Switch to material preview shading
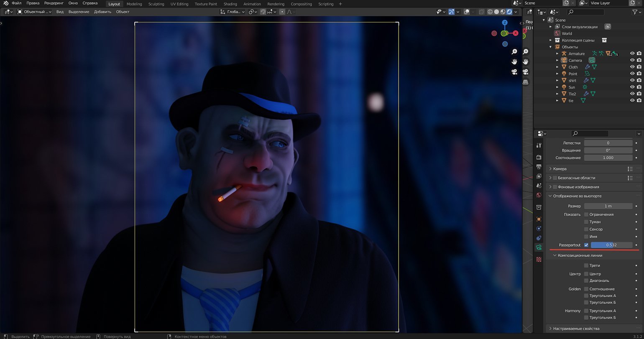This screenshot has width=644, height=339. (503, 12)
